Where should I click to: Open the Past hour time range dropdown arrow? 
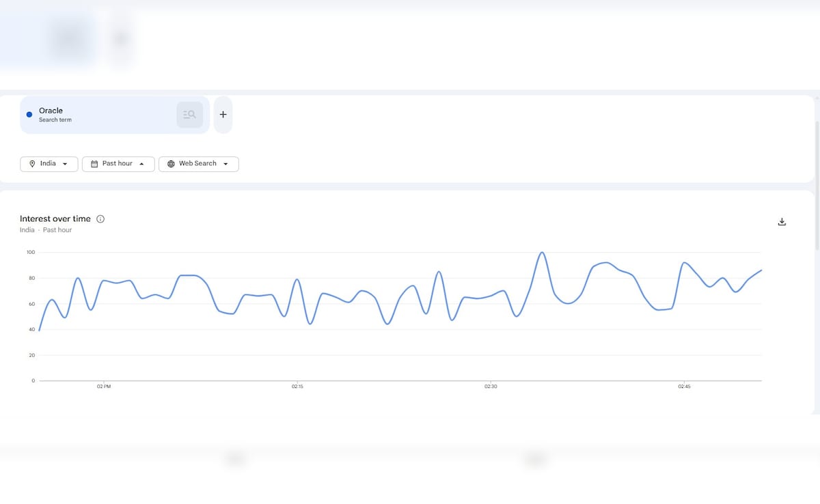coord(141,164)
